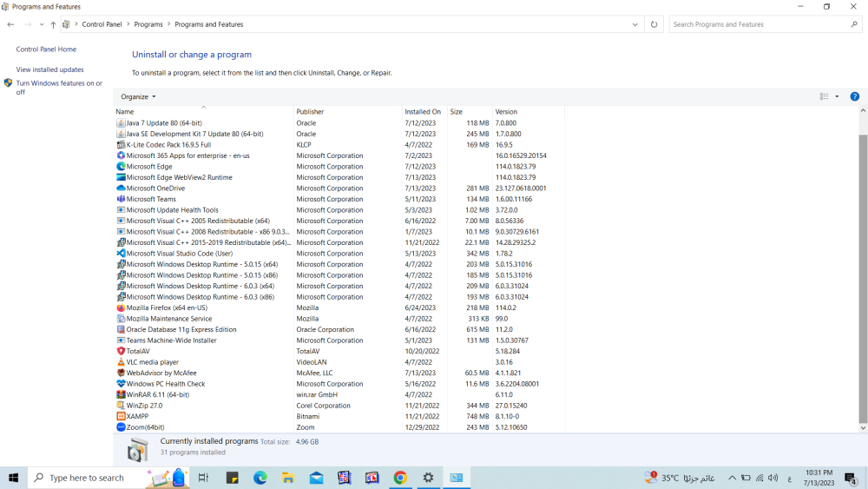Open the Control Panel Home link
The image size is (868, 489).
(x=46, y=50)
